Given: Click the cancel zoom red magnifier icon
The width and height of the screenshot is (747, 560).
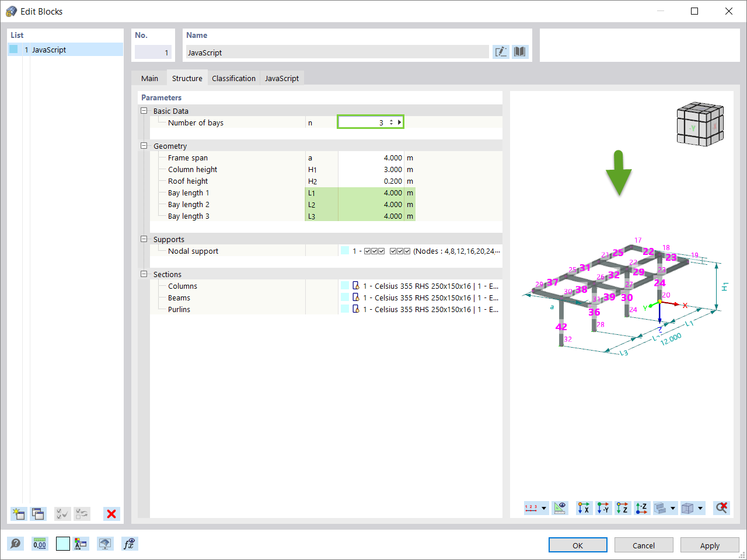Looking at the screenshot, I should (721, 508).
